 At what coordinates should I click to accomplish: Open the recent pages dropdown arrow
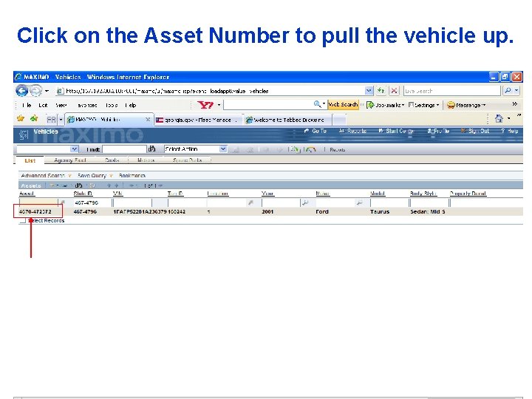[47, 91]
